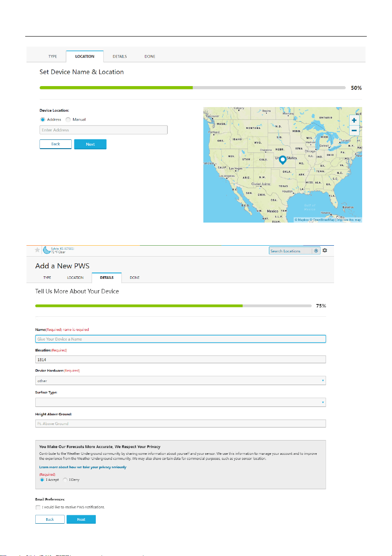Choose the I Deny radio option
The image size is (392, 556).
point(65,480)
